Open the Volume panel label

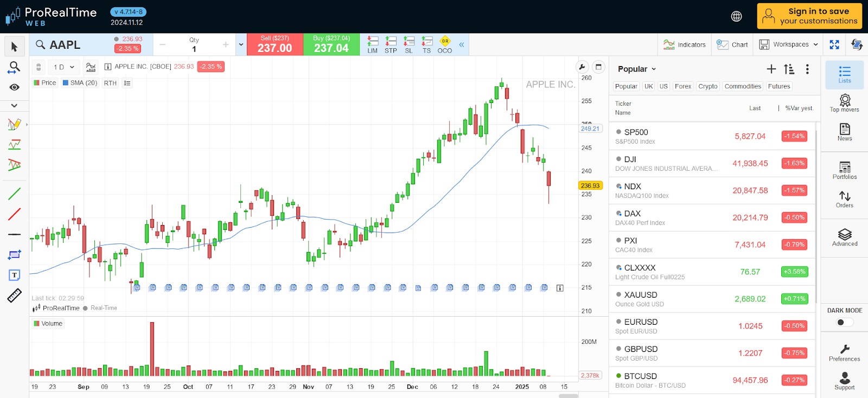tap(48, 324)
